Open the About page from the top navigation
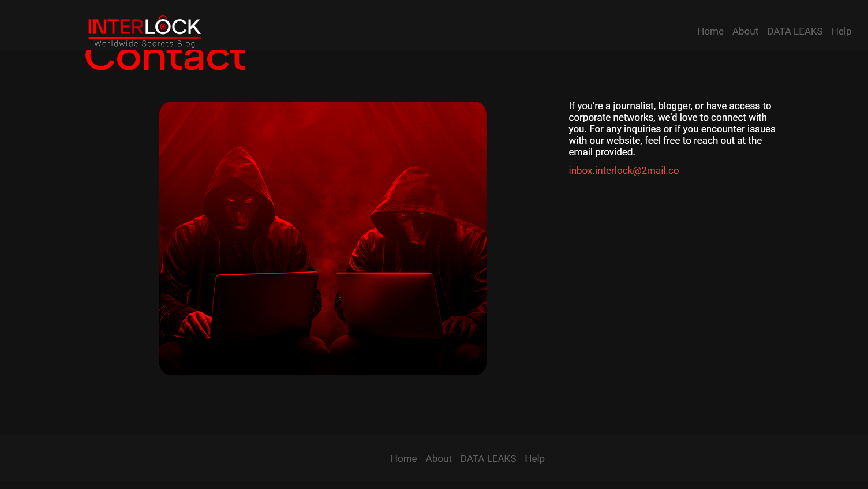 tap(745, 31)
